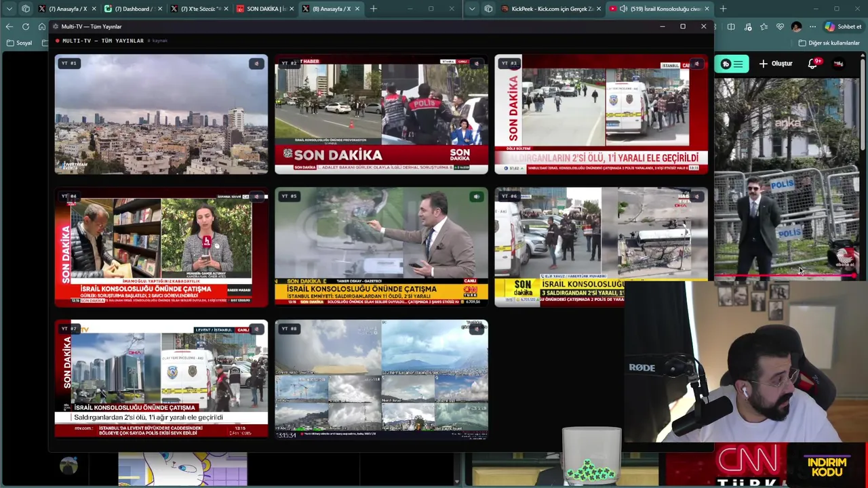868x488 pixels.
Task: Seek on the YouTube video progress bar
Action: [x=787, y=277]
